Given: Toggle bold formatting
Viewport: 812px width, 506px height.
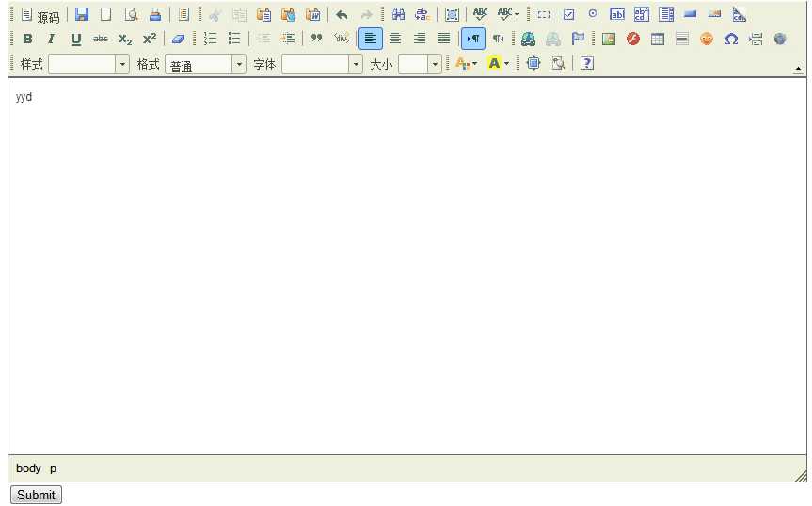Looking at the screenshot, I should click(x=27, y=39).
